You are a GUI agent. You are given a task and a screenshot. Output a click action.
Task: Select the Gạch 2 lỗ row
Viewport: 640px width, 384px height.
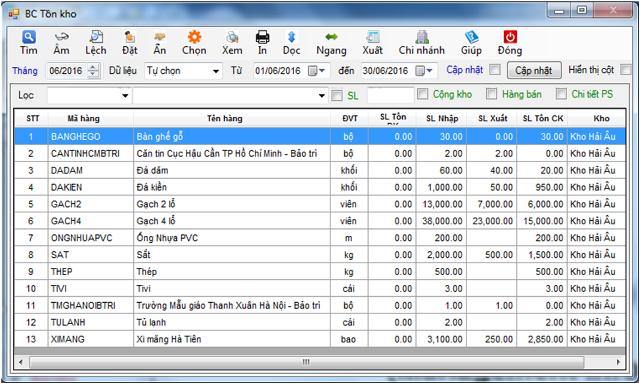pos(320,204)
